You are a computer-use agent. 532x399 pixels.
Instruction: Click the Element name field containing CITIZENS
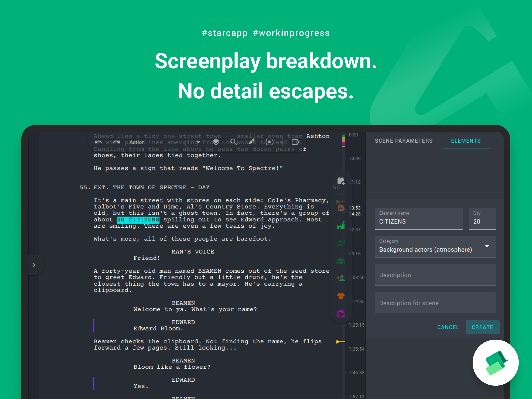click(x=419, y=219)
